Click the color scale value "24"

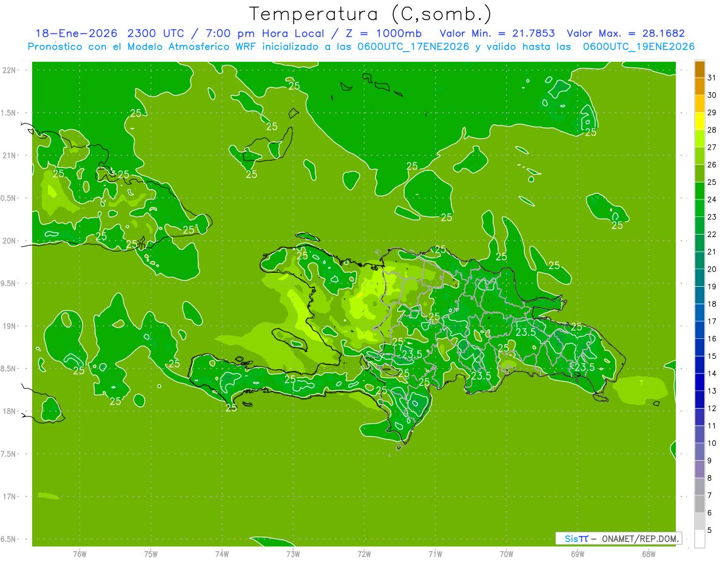click(x=712, y=199)
